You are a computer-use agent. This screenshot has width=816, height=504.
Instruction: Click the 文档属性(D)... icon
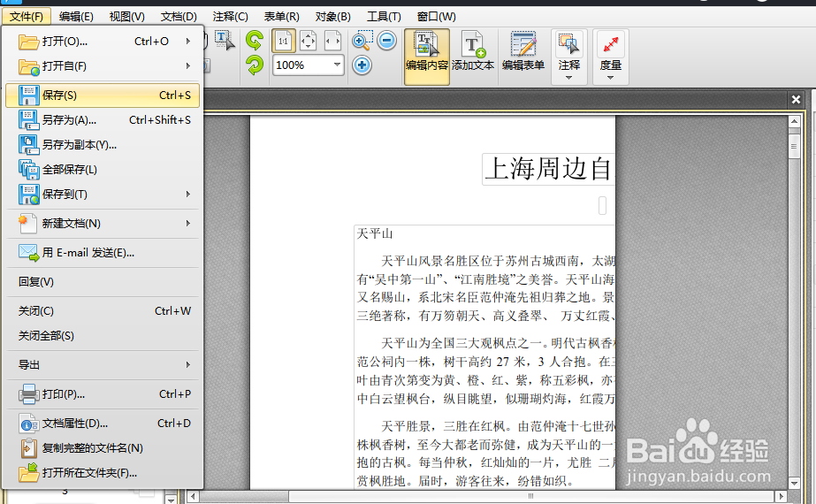[28, 424]
